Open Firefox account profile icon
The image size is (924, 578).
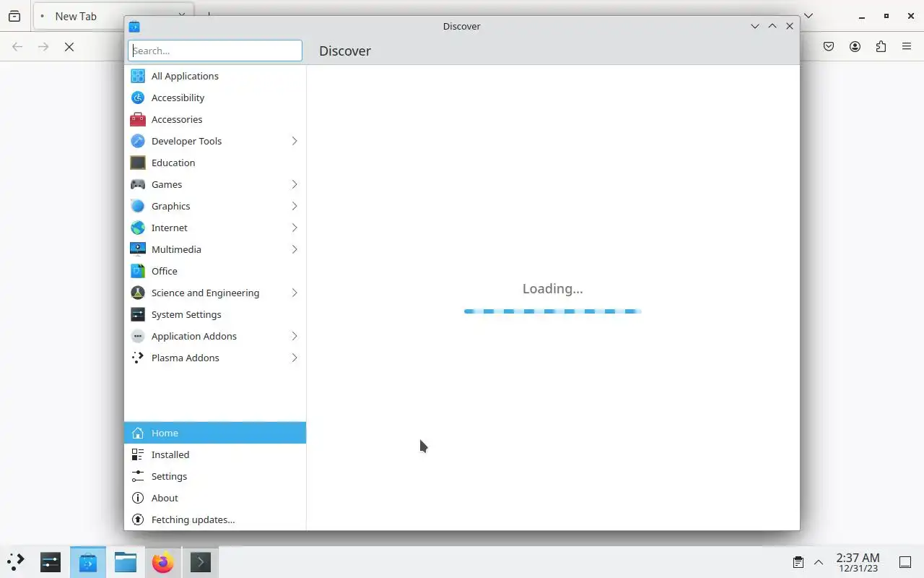pos(855,46)
